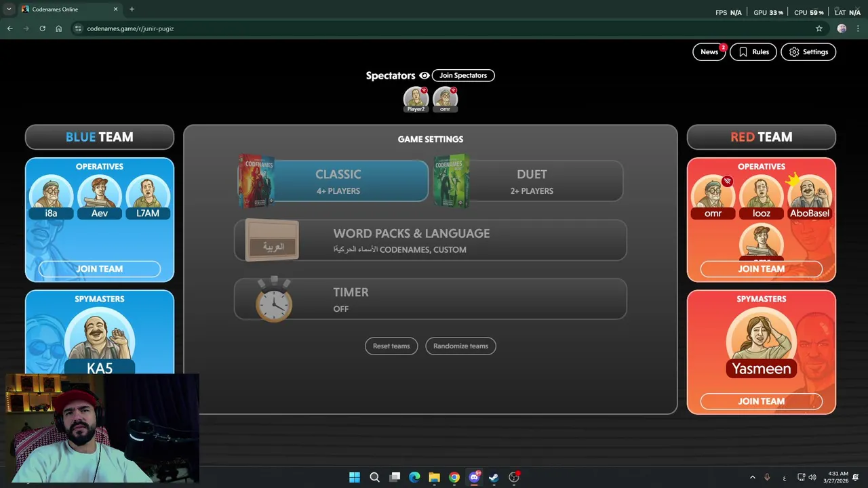868x488 pixels.
Task: Click Reset teams
Action: (x=391, y=346)
